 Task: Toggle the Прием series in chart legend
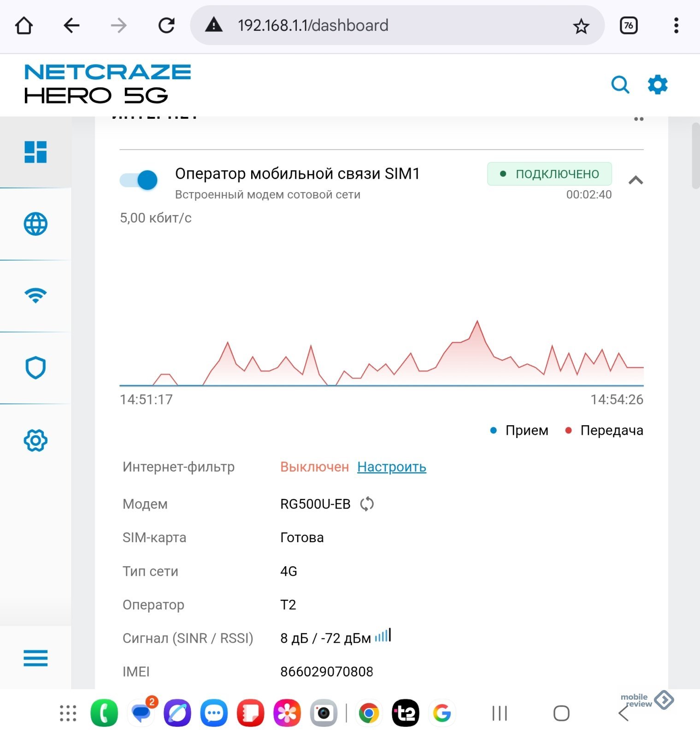pyautogui.click(x=519, y=430)
